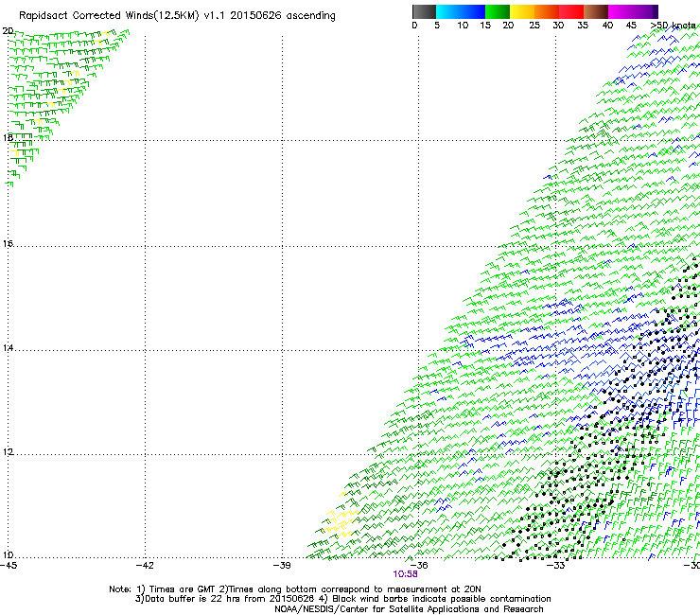
Task: Click the 'Data buffer is 22 hrs' note line
Action: click(x=342, y=599)
